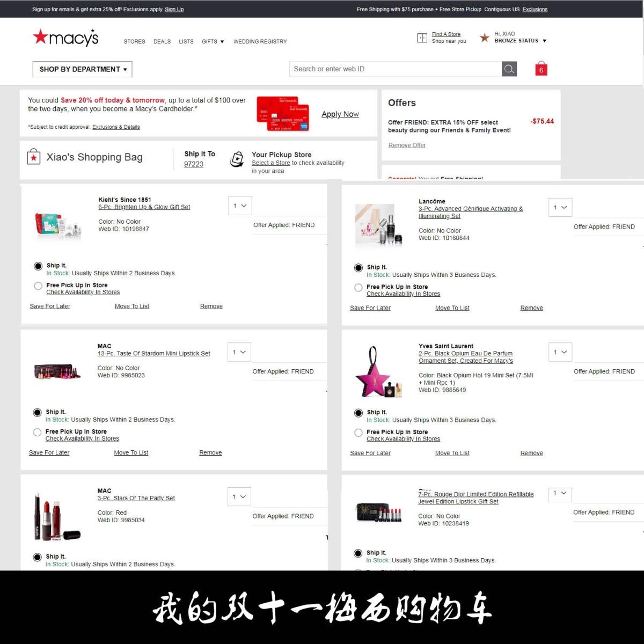Click the 97223 ship-to zip link
Screen dimensions: 644x644
pyautogui.click(x=194, y=164)
